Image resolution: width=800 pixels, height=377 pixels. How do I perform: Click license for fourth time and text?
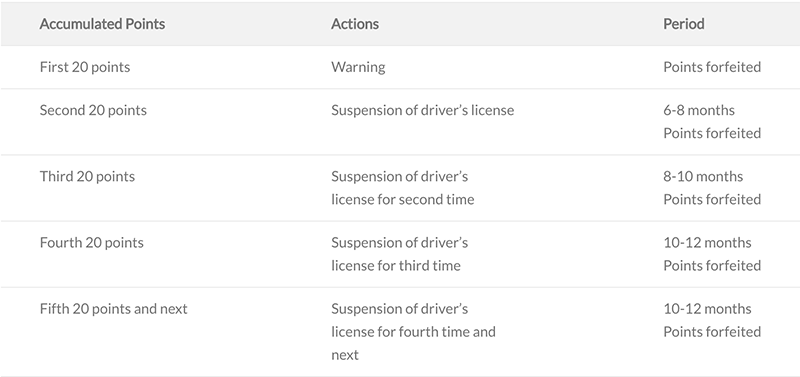[413, 332]
